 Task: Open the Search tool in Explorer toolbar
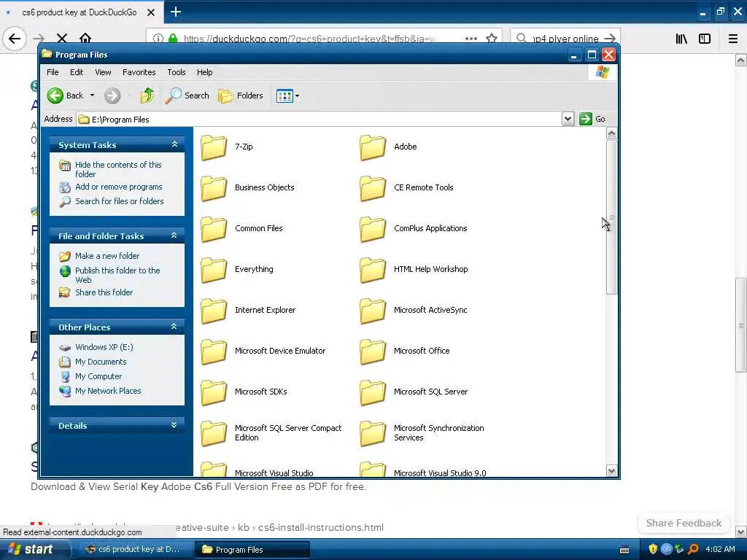(187, 96)
